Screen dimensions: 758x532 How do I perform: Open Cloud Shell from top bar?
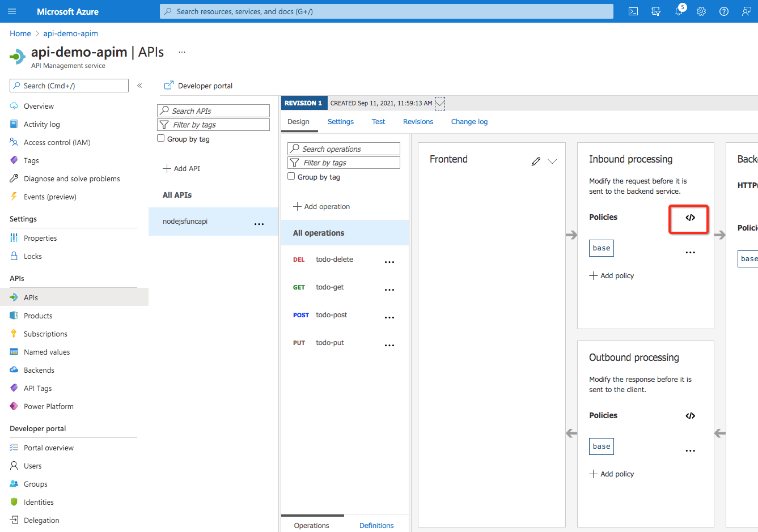click(633, 11)
